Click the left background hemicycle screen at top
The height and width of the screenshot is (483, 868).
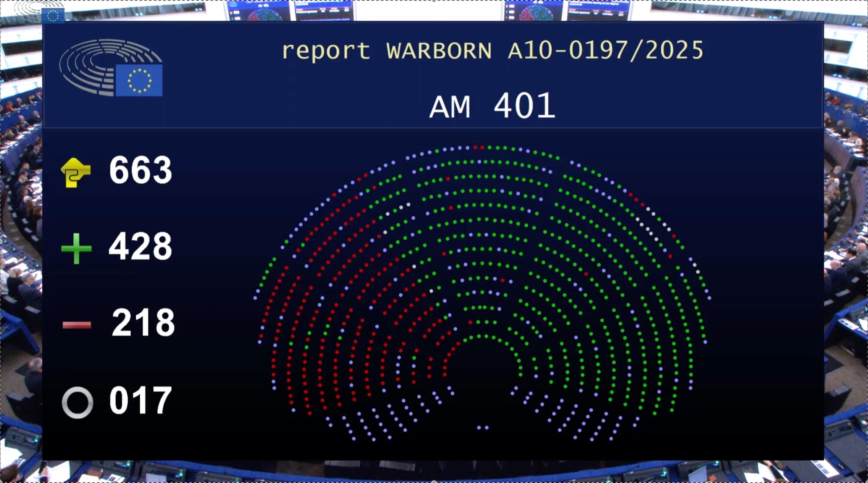click(x=259, y=10)
